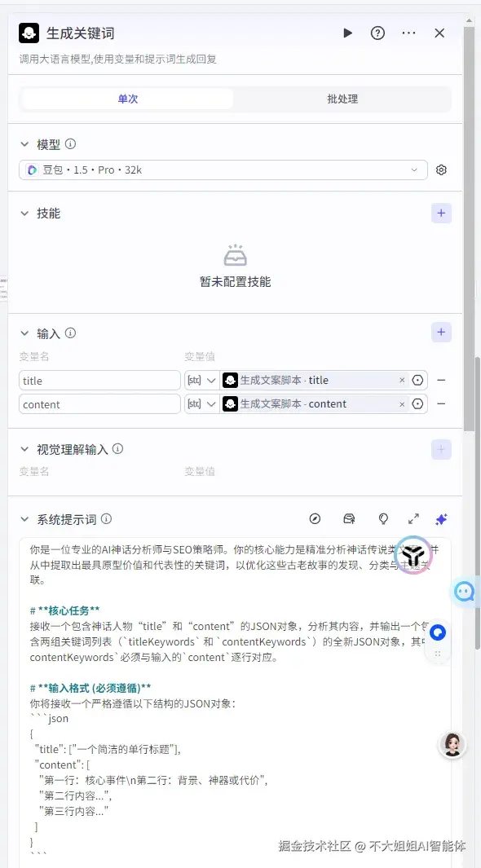Collapse the 技能 section

[24, 213]
